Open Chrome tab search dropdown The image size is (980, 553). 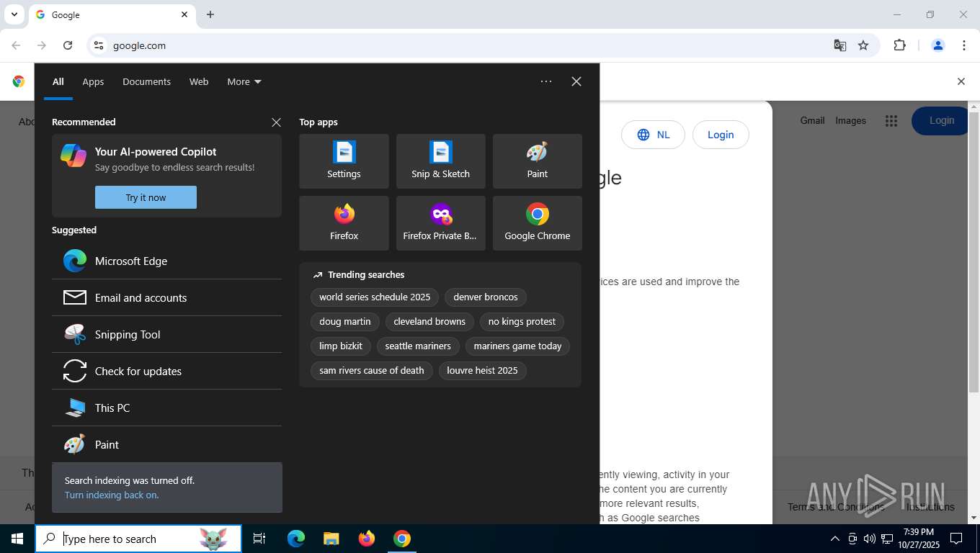14,14
